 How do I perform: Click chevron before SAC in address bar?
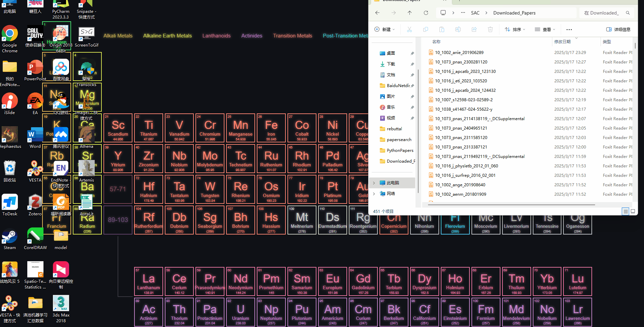453,13
